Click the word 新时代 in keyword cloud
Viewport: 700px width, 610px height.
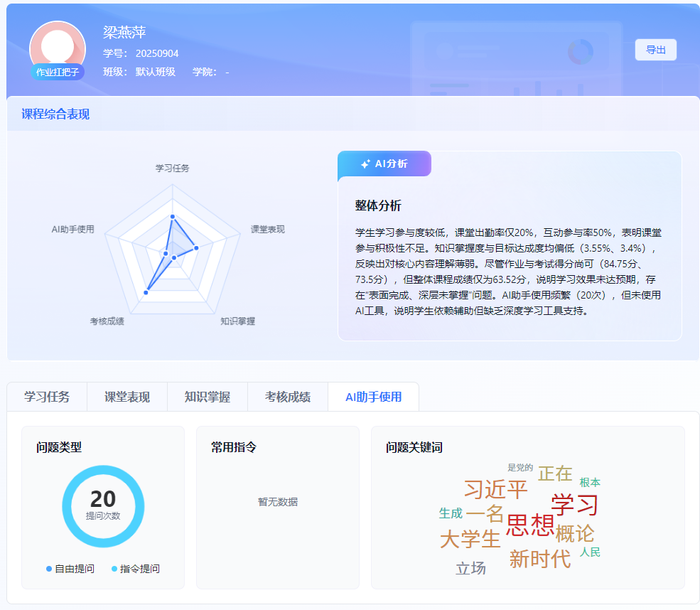pos(540,559)
